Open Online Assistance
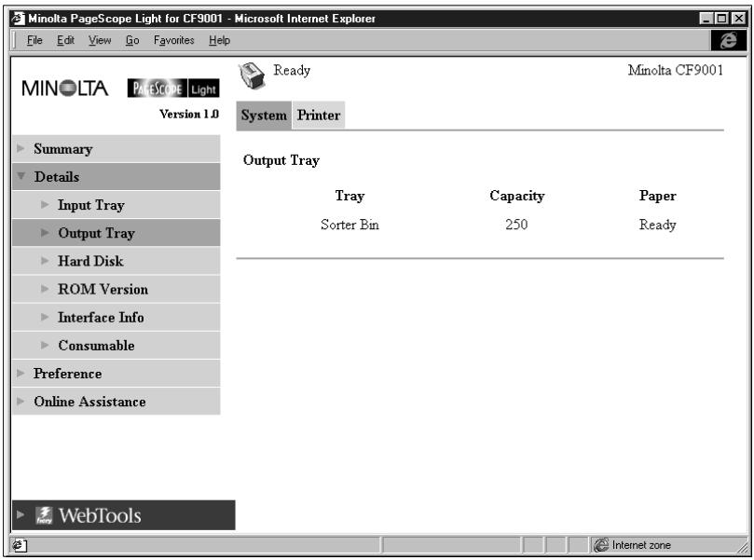This screenshot has width=754, height=560. tap(117, 402)
